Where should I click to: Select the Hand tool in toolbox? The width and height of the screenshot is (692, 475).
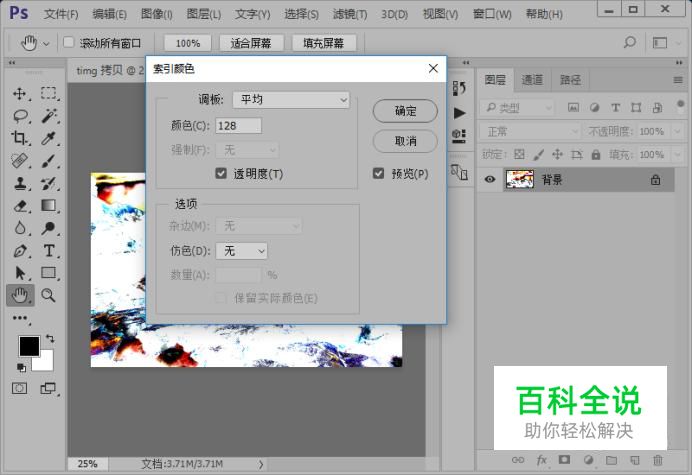click(x=20, y=295)
